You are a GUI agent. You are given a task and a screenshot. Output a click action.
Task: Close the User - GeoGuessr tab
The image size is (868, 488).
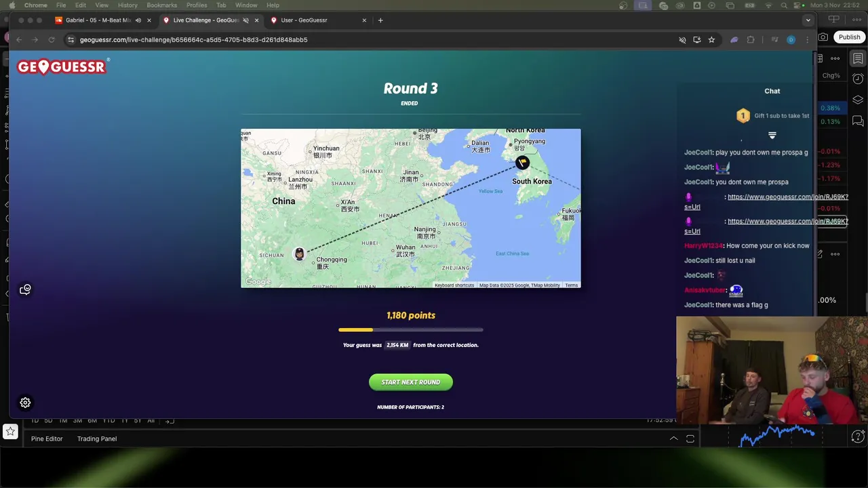(364, 20)
